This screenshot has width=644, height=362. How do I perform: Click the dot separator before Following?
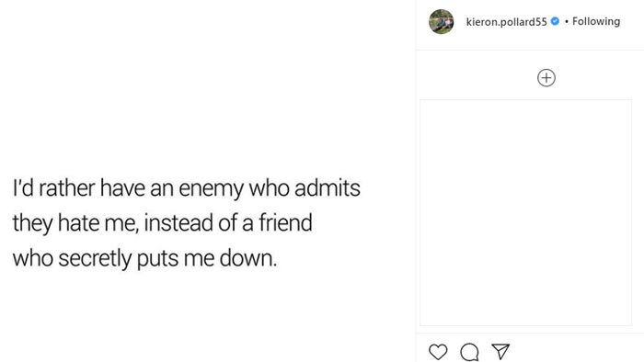point(567,21)
